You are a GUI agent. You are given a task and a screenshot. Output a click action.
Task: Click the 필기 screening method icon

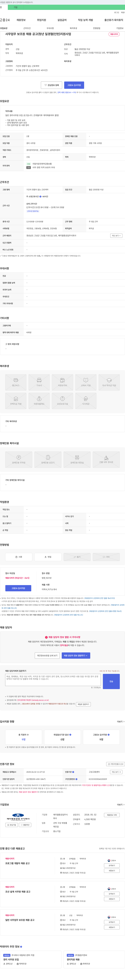coord(77,557)
